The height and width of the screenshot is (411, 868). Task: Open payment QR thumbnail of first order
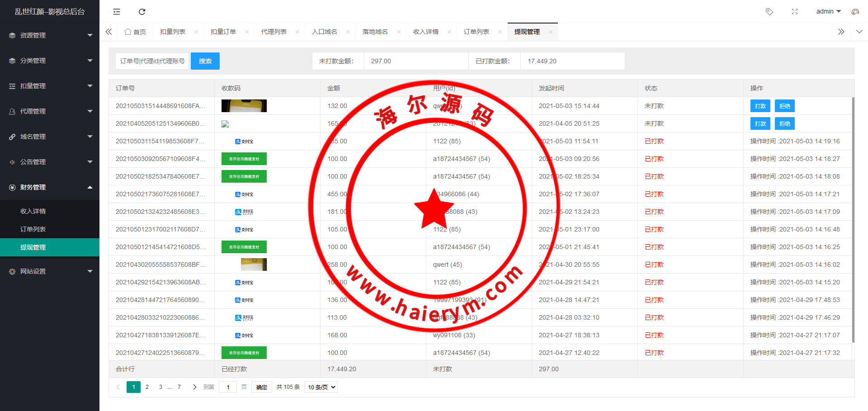[x=244, y=106]
